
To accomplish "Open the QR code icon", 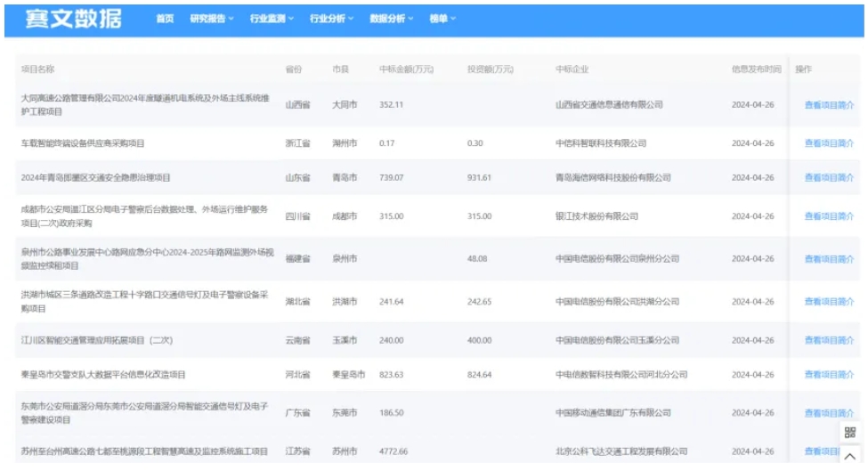I will (x=849, y=432).
